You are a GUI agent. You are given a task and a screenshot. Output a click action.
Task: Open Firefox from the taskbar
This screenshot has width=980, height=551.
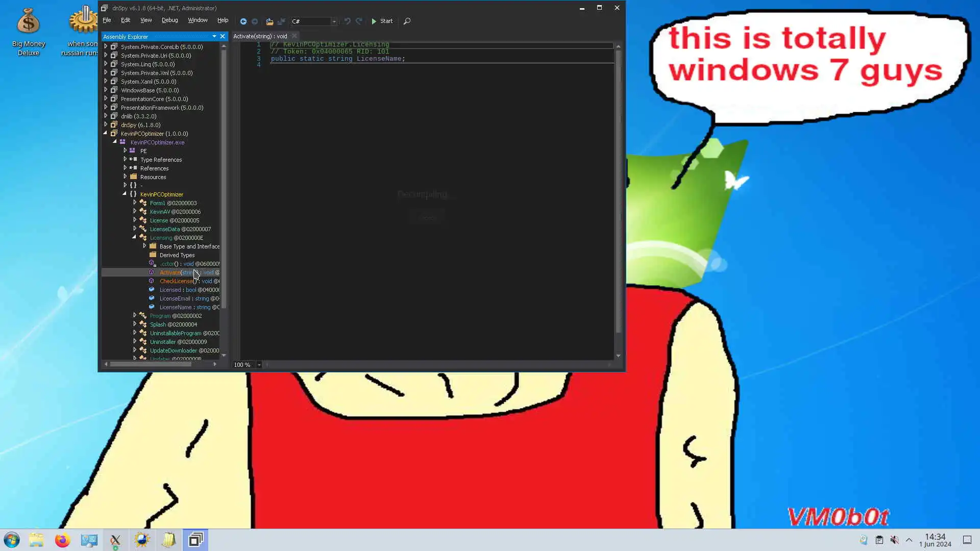click(62, 540)
